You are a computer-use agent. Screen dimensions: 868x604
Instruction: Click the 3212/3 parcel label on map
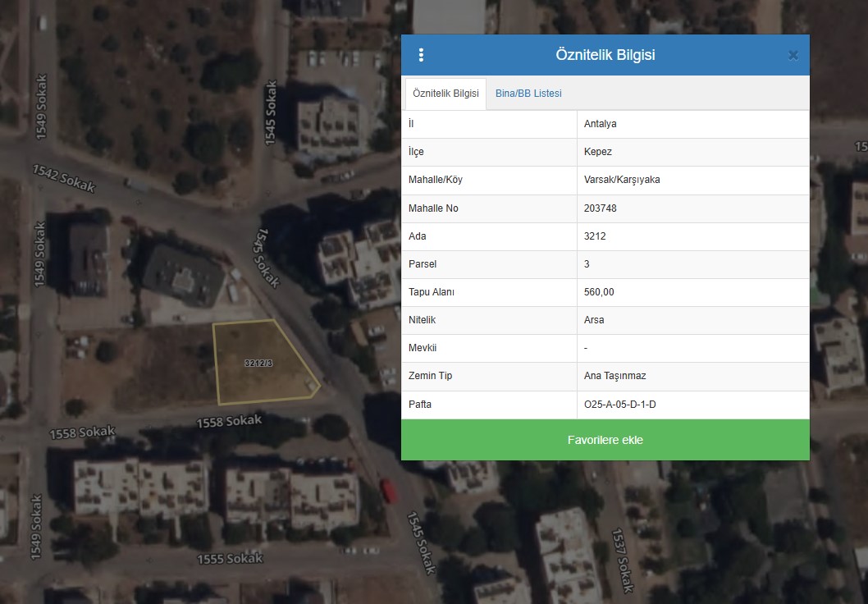[258, 363]
